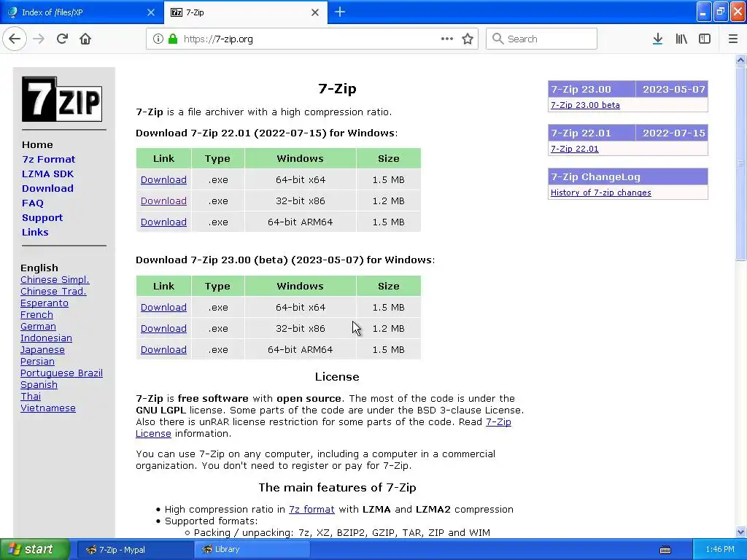Click the forward navigation arrow
Screen dimensions: 747x560
pyautogui.click(x=39, y=39)
